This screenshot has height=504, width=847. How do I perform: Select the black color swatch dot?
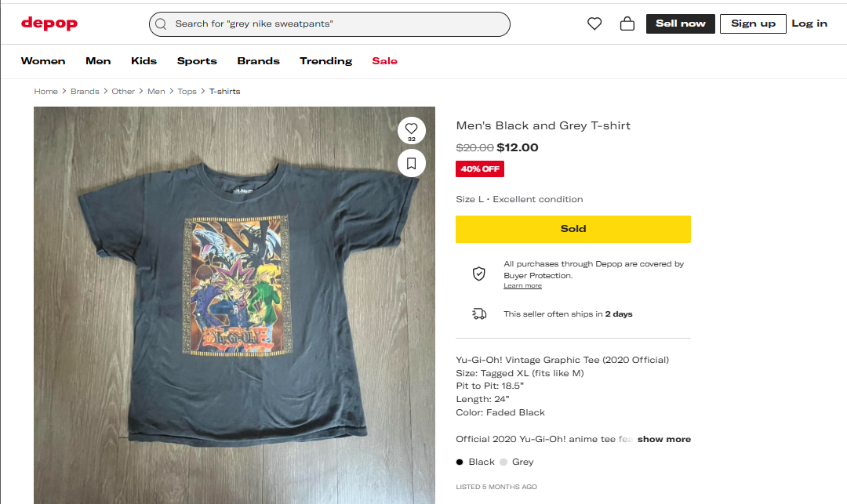[x=460, y=462]
